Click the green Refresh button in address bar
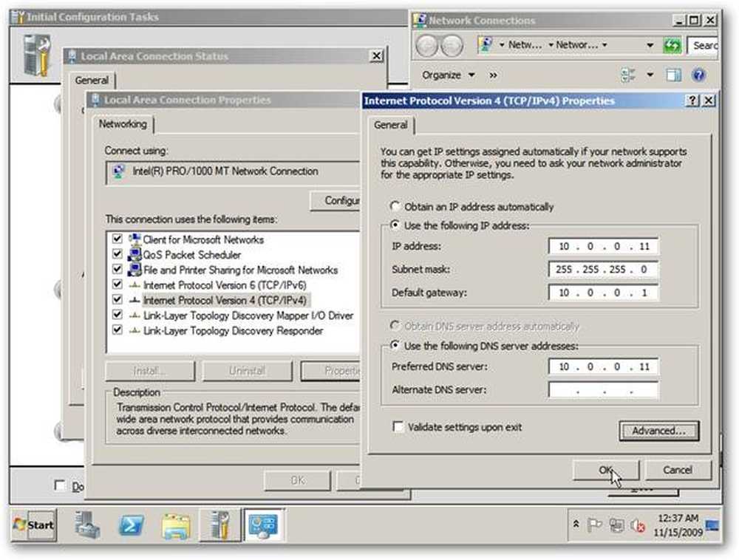This screenshot has height=560, width=739. [x=672, y=45]
